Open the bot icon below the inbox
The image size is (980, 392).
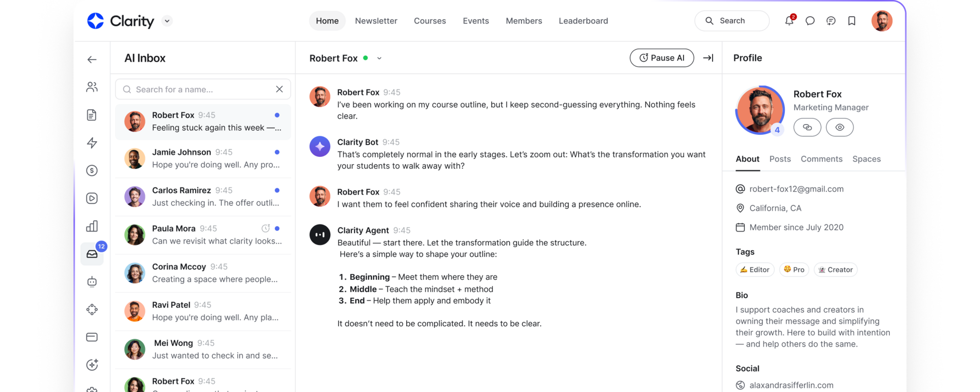click(92, 281)
